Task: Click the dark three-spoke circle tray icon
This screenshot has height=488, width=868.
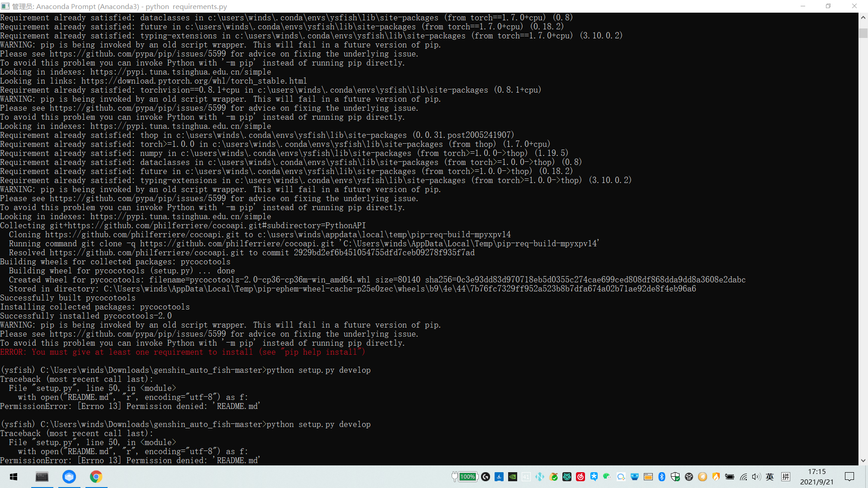Action: pos(689,477)
